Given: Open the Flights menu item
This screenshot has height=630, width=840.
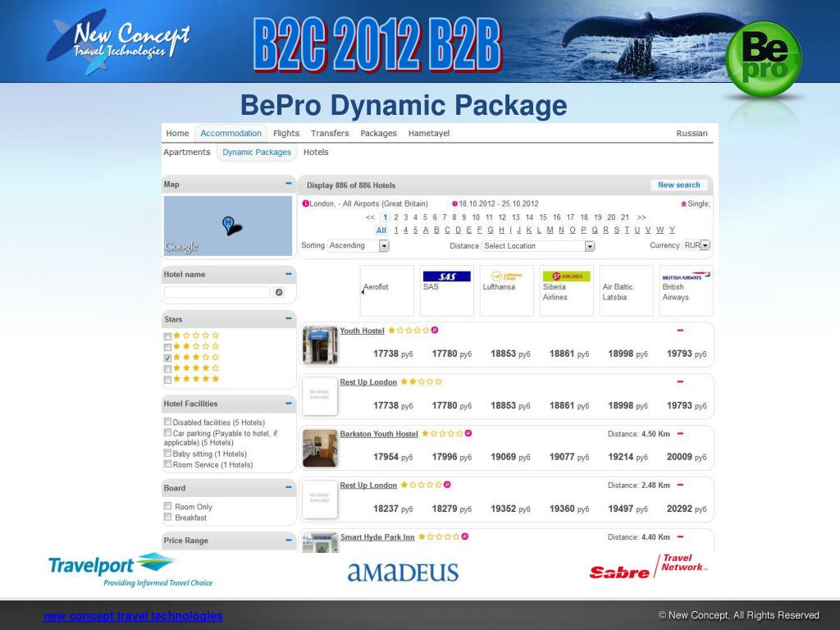Looking at the screenshot, I should [x=286, y=134].
